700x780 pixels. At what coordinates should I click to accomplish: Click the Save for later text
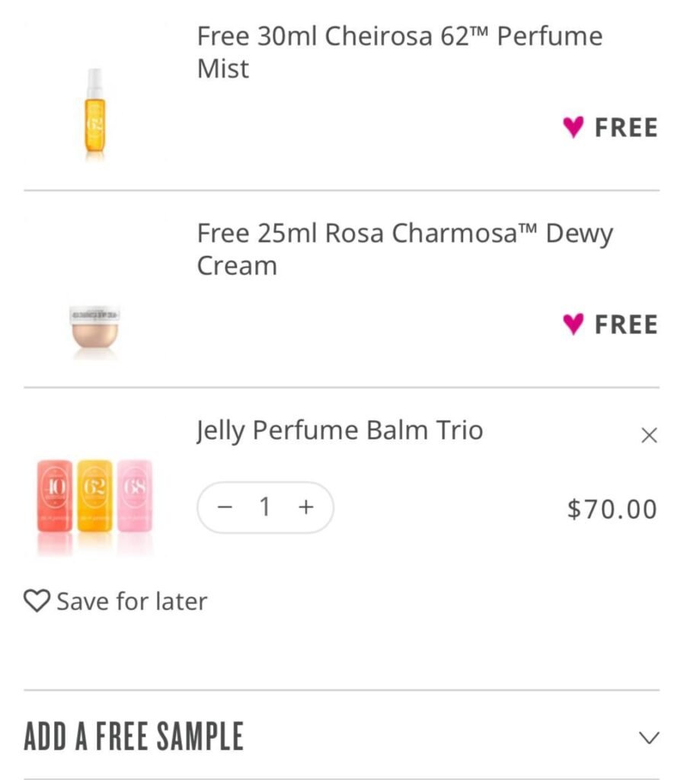point(131,601)
